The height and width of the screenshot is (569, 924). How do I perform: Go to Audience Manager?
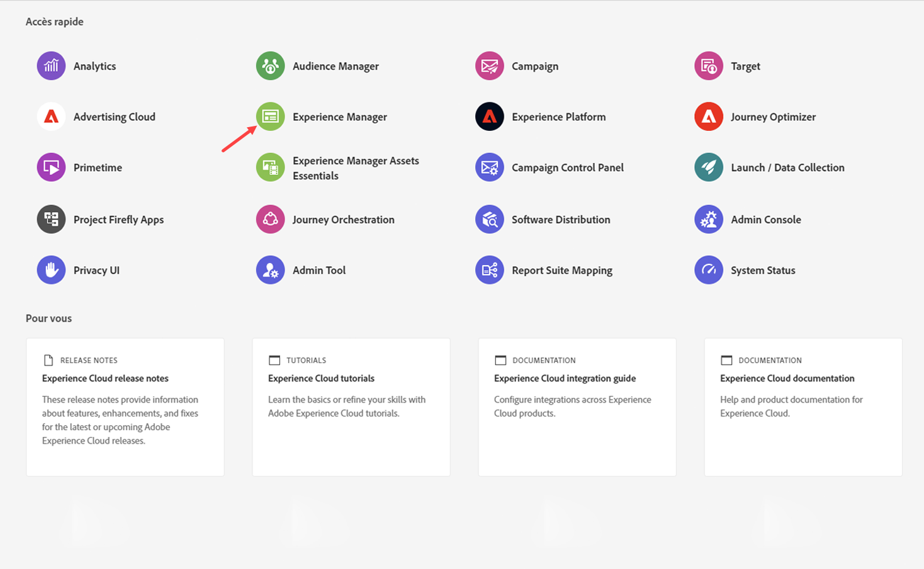coord(335,66)
